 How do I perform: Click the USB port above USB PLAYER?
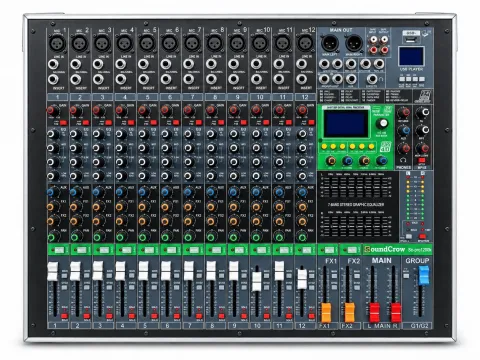tap(411, 39)
